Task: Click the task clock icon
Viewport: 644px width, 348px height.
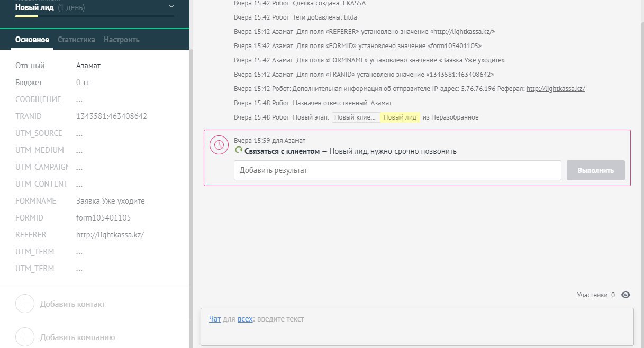Action: (x=219, y=145)
